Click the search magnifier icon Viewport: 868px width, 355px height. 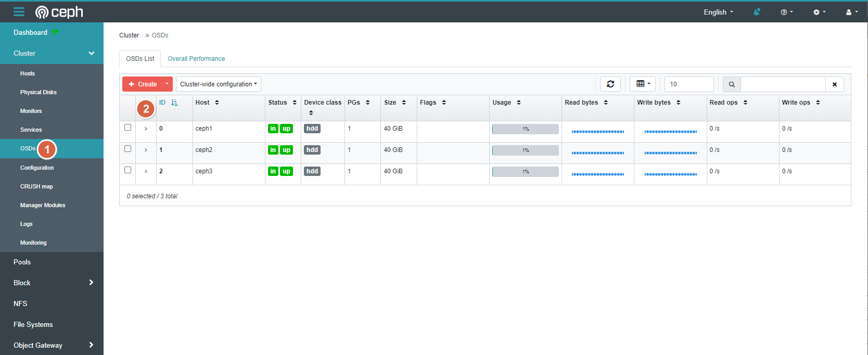[732, 84]
